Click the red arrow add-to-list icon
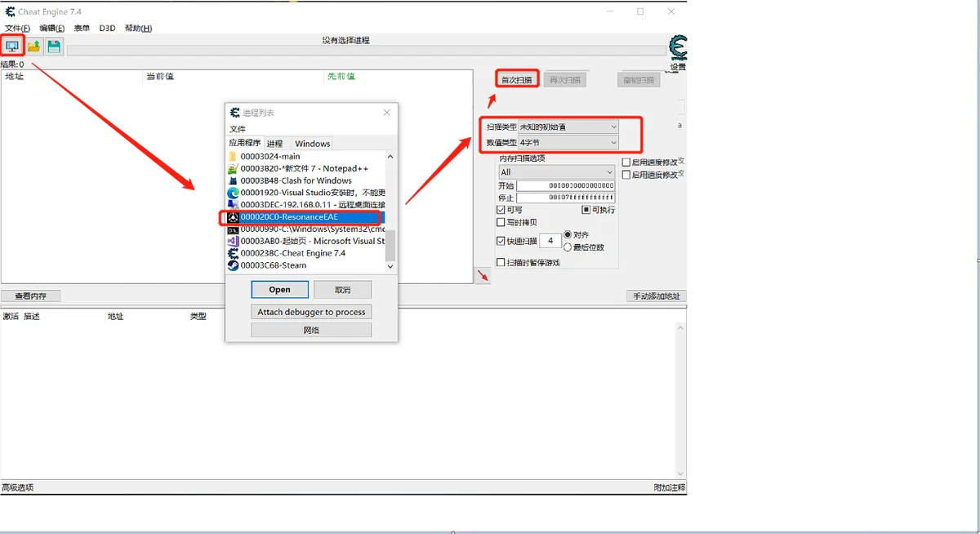The width and height of the screenshot is (980, 534). tap(483, 277)
